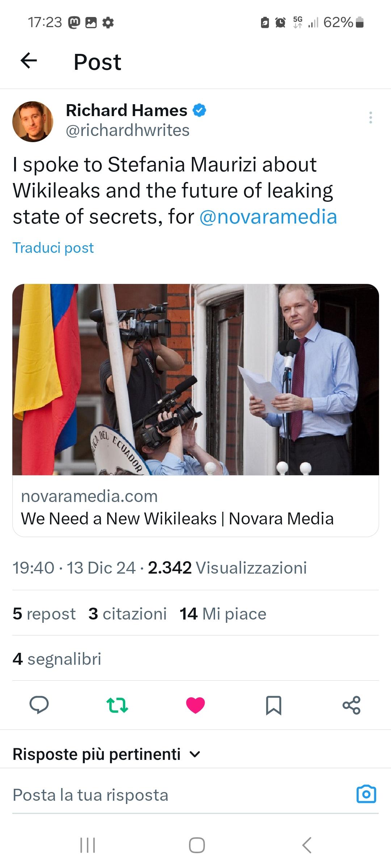391x868 pixels.
Task: Tap the reply speech bubble icon
Action: (x=39, y=705)
